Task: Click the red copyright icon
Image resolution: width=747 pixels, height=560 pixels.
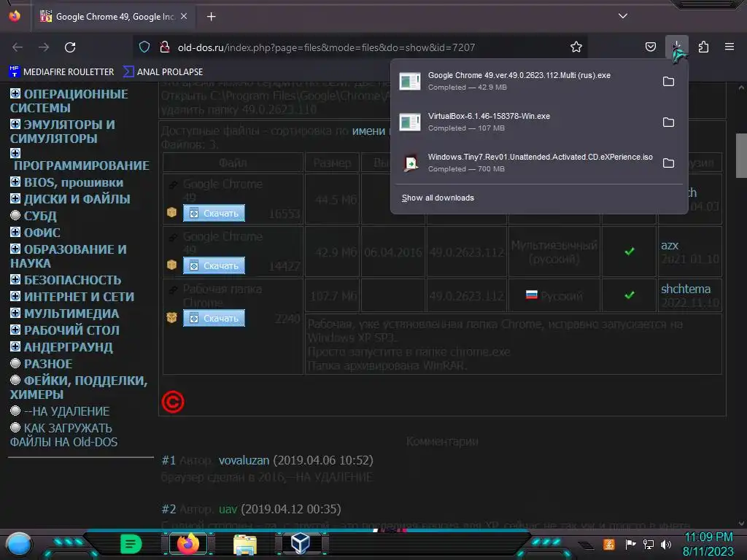Action: pyautogui.click(x=173, y=402)
